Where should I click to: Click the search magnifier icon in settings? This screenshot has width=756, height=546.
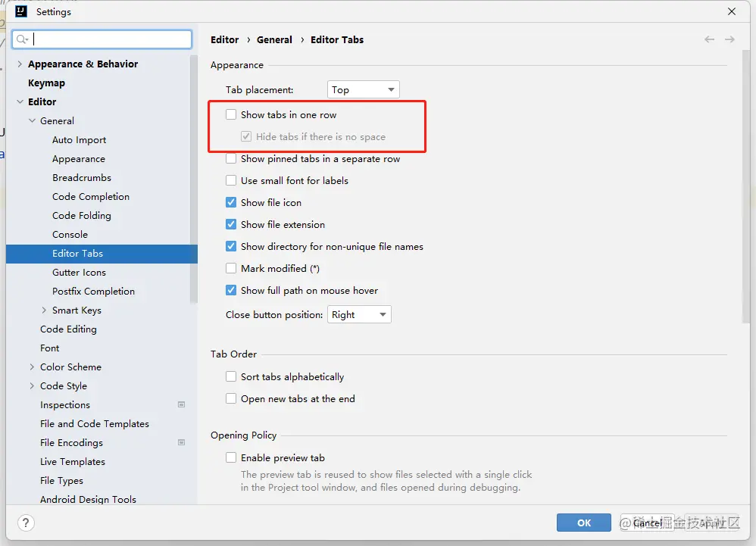pyautogui.click(x=22, y=39)
